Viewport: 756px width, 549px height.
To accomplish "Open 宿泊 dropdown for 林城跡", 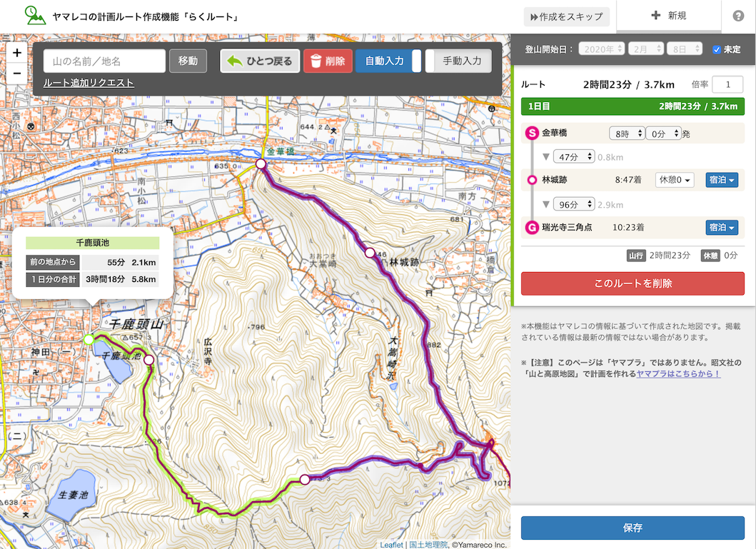I will coord(722,180).
